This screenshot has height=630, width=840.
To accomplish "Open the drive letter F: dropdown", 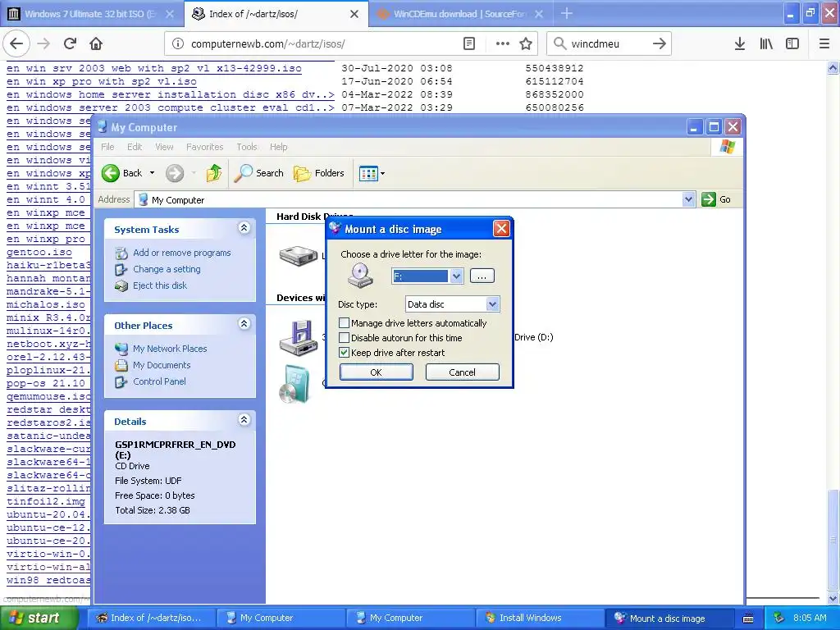I will tap(456, 276).
